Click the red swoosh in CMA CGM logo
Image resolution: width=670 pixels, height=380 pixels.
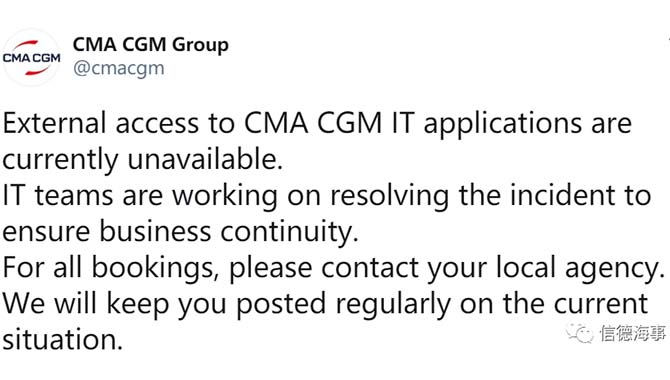26,44
